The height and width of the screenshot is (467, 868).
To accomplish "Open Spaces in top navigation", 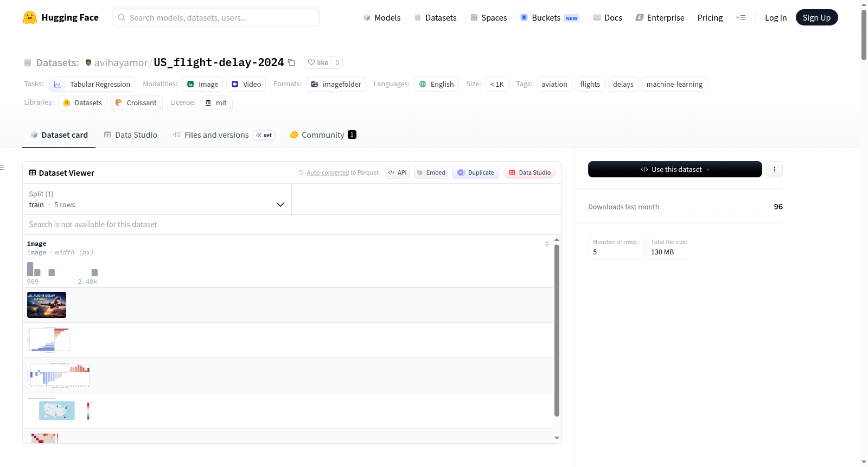I will tap(488, 17).
